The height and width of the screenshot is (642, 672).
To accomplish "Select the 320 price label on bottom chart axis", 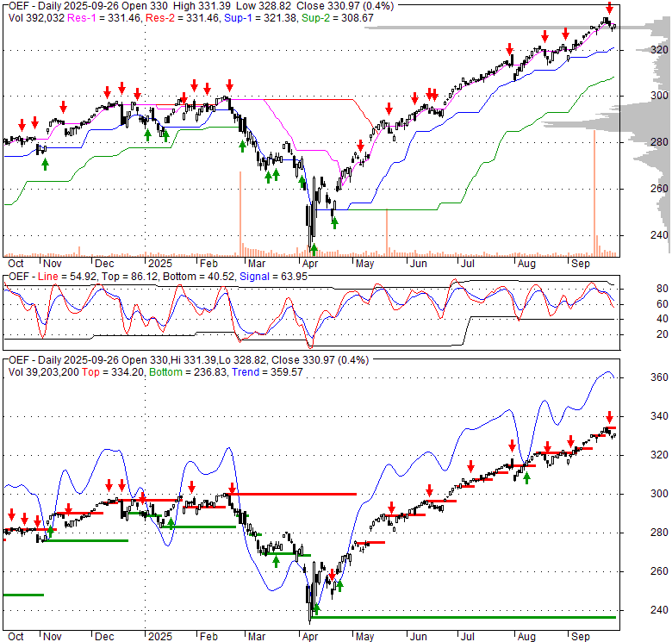I will coord(659,455).
